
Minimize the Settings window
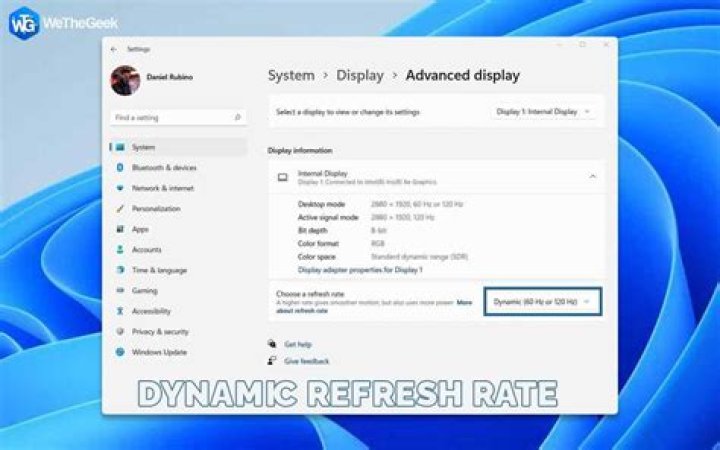tap(559, 45)
